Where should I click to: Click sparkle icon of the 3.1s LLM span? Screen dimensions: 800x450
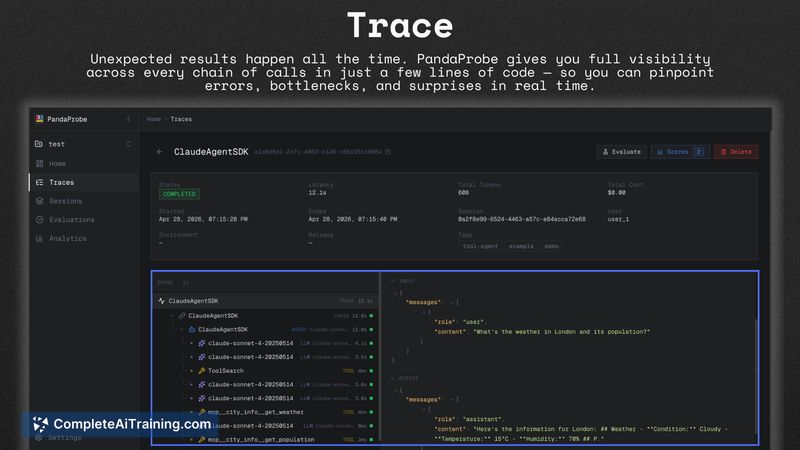[202, 357]
